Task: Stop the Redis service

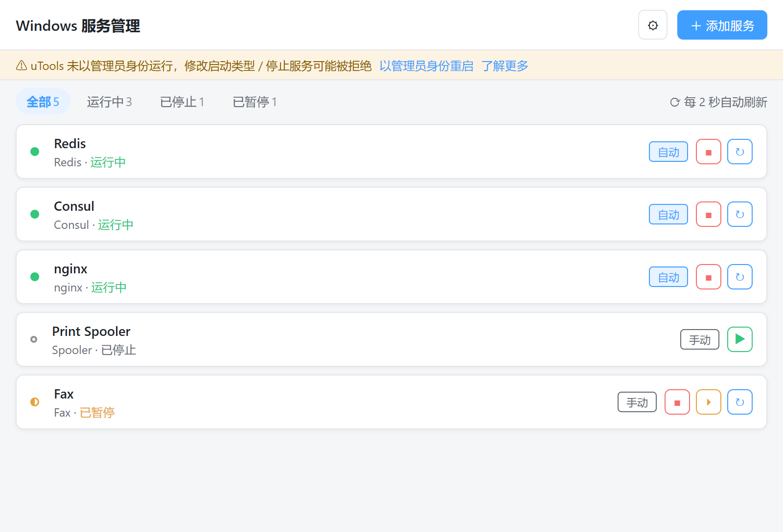Action: coord(709,152)
